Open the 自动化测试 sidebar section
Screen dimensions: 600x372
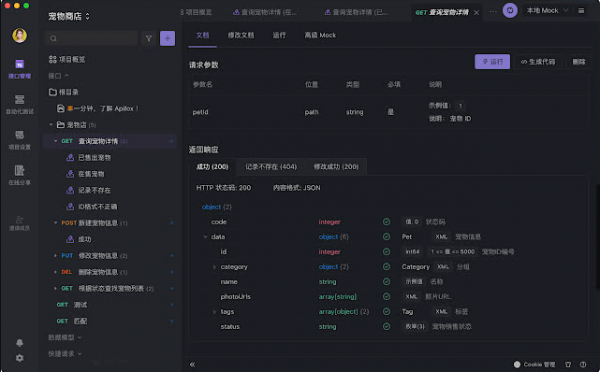pyautogui.click(x=20, y=104)
